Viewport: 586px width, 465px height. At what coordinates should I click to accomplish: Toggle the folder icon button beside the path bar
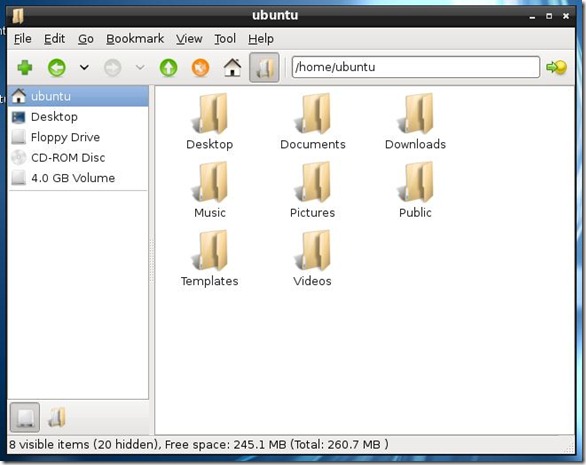tap(264, 68)
